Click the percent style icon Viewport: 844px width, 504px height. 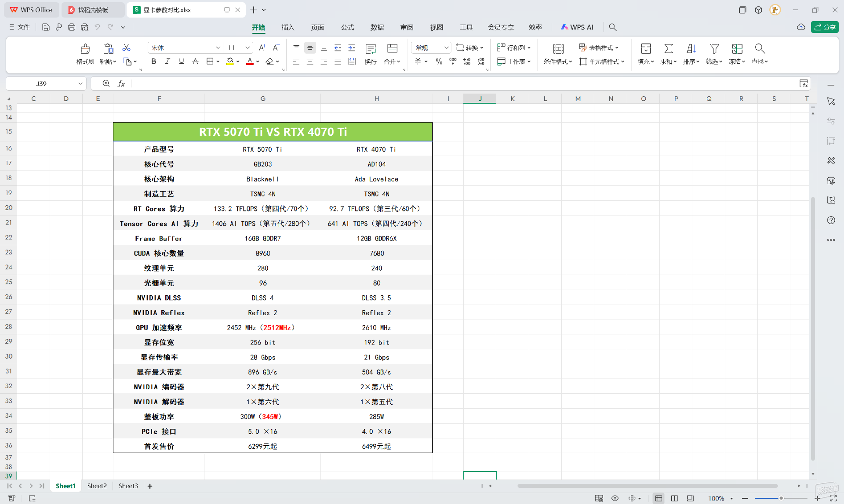point(439,62)
